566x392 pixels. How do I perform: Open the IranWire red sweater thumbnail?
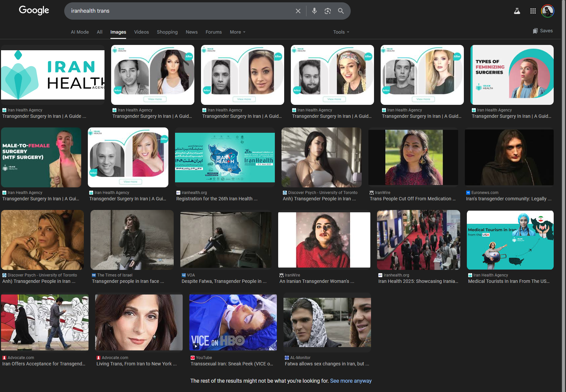(324, 240)
